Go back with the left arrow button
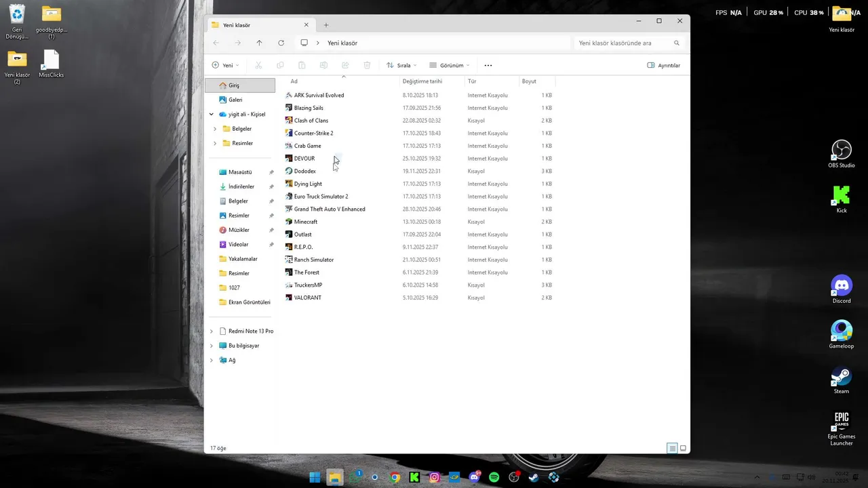Screen dimensions: 868x488 pyautogui.click(x=216, y=43)
